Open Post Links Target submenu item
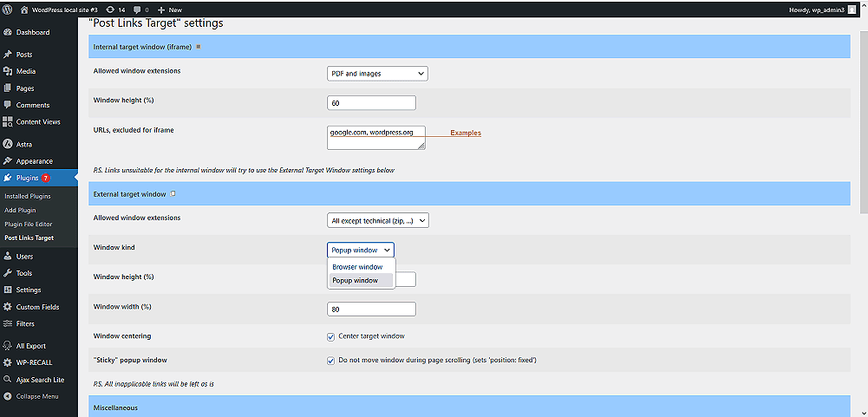The width and height of the screenshot is (868, 417). tap(29, 238)
